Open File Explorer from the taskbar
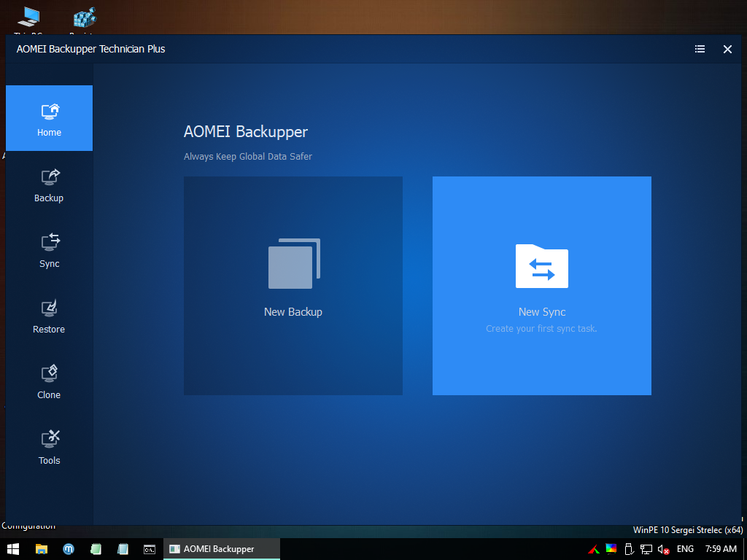This screenshot has height=560, width=747. pyautogui.click(x=42, y=549)
